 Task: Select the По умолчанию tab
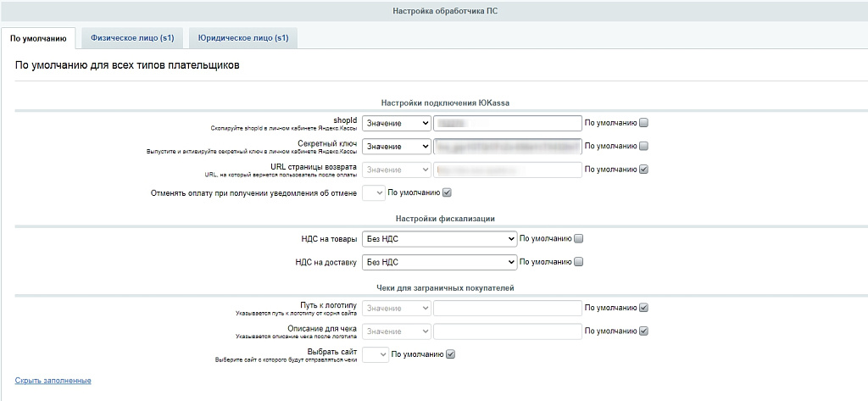(38, 38)
